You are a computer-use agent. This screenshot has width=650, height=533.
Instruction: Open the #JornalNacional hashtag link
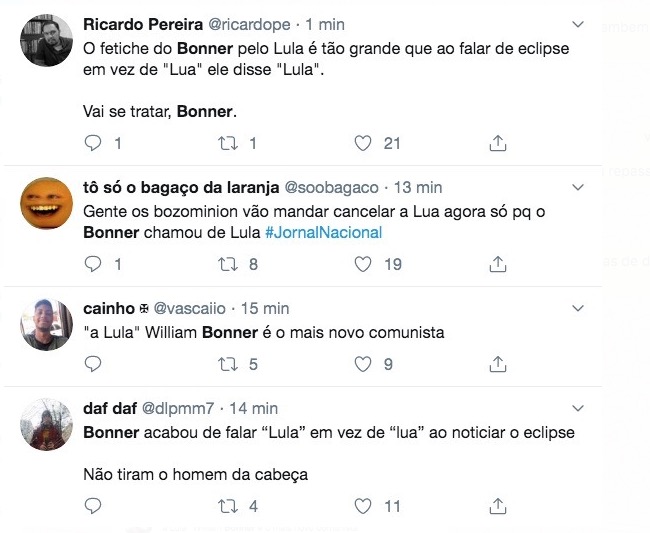pos(323,233)
